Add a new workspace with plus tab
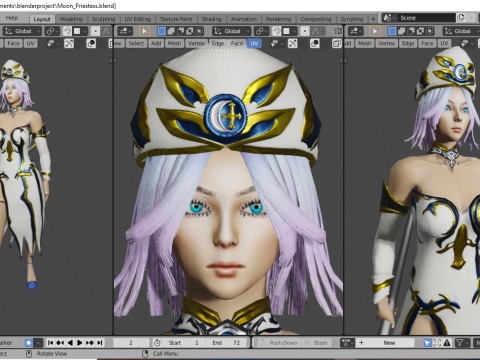The height and width of the screenshot is (360, 480). point(373,19)
